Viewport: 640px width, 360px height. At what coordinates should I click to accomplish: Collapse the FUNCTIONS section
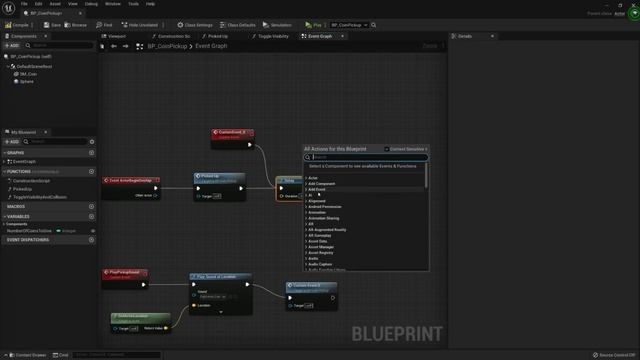pyautogui.click(x=4, y=172)
